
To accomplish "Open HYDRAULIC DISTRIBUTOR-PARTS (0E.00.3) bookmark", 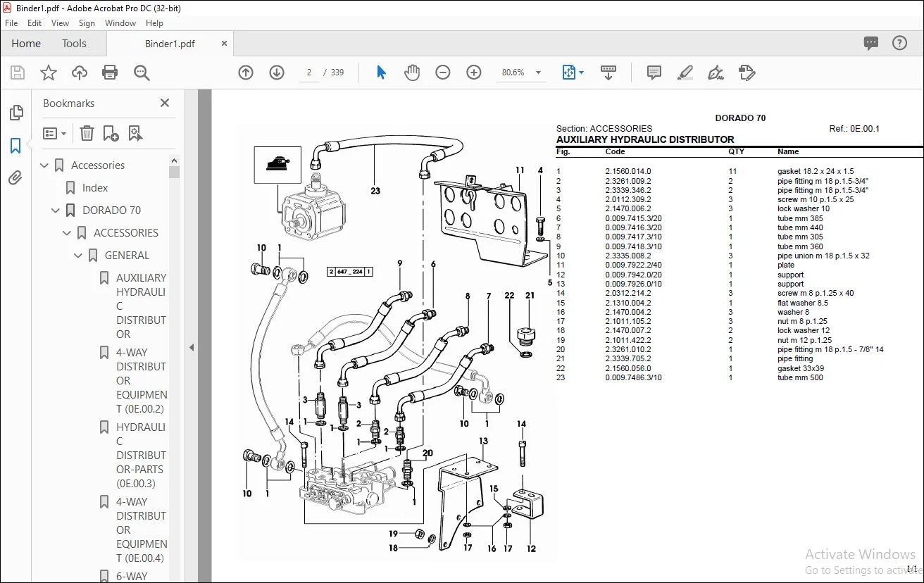I will coord(142,456).
